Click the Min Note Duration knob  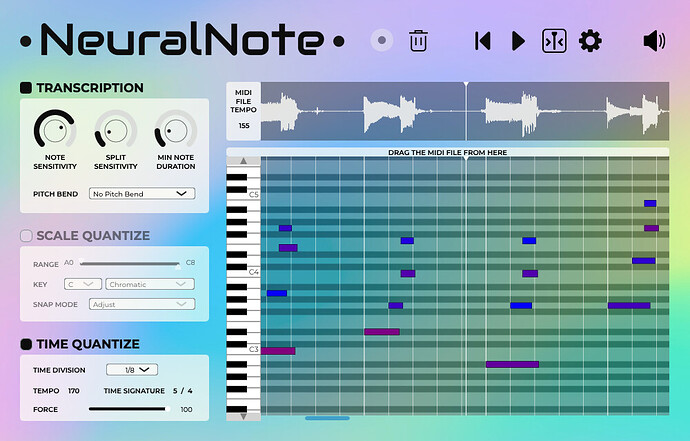pyautogui.click(x=175, y=130)
